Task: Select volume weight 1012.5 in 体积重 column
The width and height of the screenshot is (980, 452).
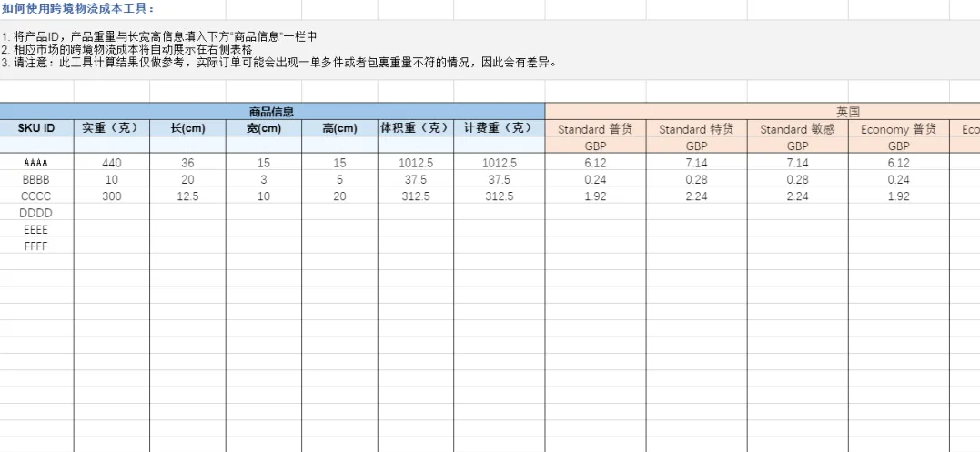Action: pyautogui.click(x=416, y=162)
